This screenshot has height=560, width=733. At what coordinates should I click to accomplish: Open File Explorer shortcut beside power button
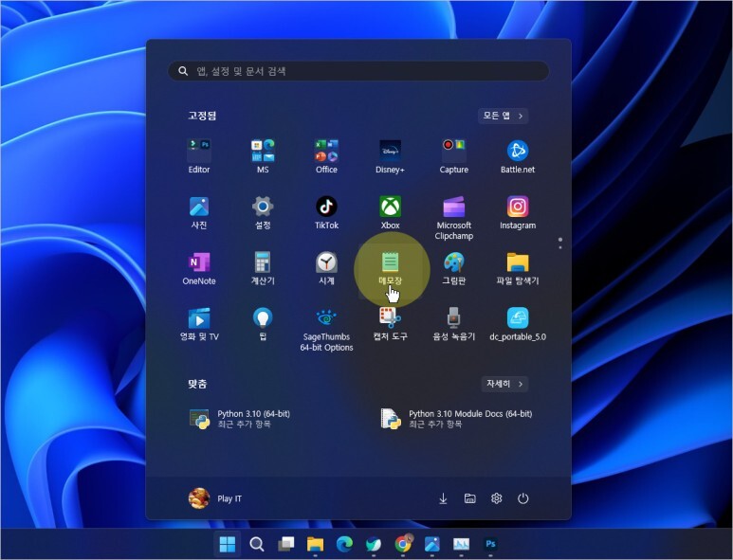[469, 498]
